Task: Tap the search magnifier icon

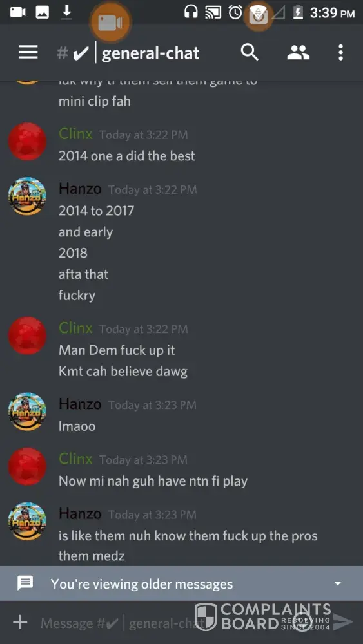Action: coord(250,53)
